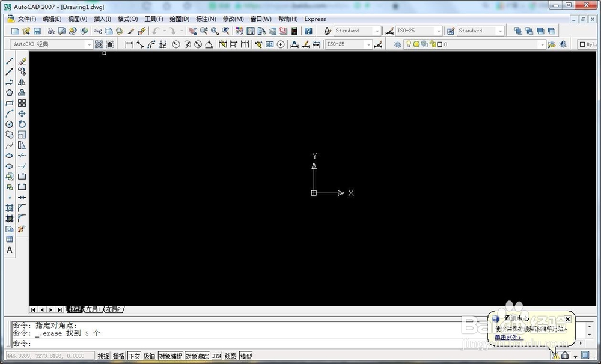601x364 pixels.
Task: Toggle the 模型 model space status button
Action: [x=246, y=356]
